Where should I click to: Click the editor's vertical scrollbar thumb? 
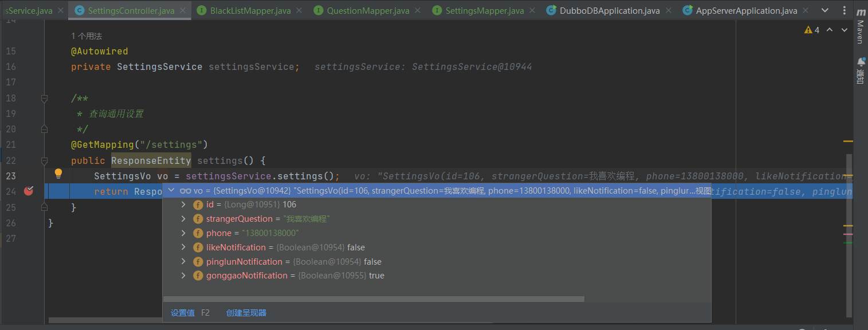(849, 234)
